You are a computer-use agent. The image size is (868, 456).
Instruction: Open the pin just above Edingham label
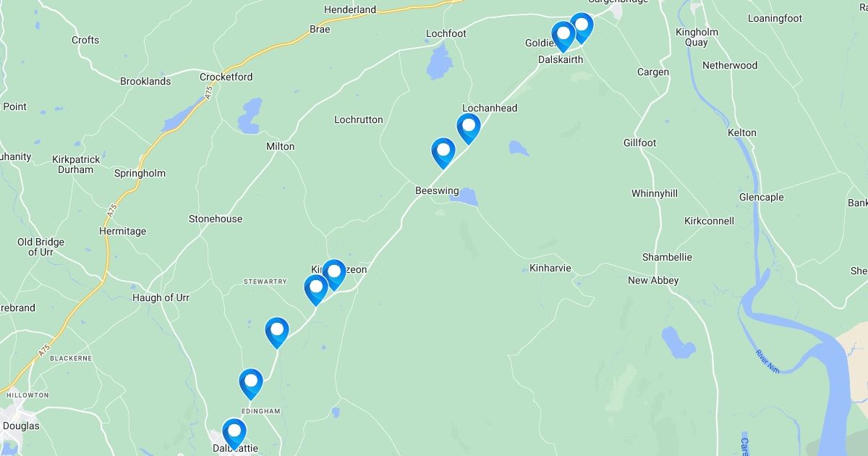tap(251, 384)
